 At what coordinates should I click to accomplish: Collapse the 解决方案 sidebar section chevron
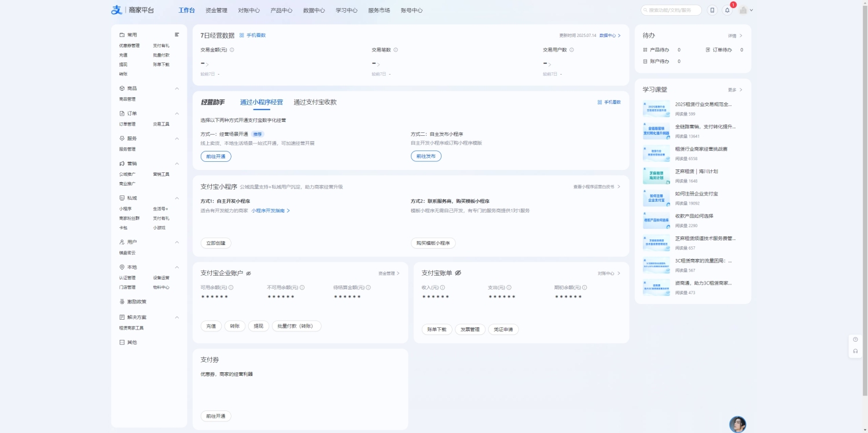[177, 317]
